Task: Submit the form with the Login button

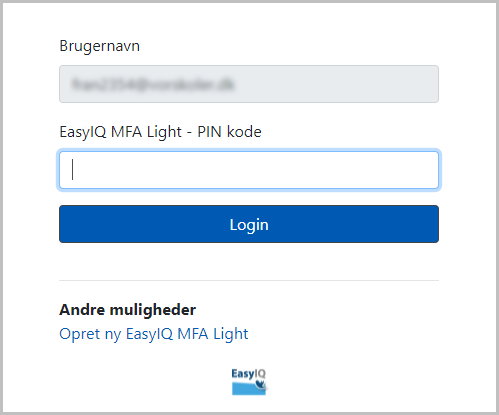Action: [x=249, y=224]
